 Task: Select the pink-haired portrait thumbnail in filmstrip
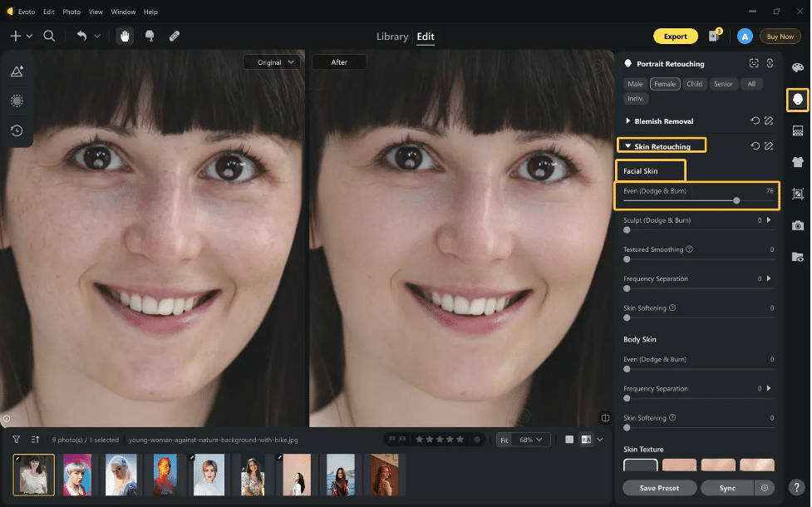pyautogui.click(x=77, y=474)
